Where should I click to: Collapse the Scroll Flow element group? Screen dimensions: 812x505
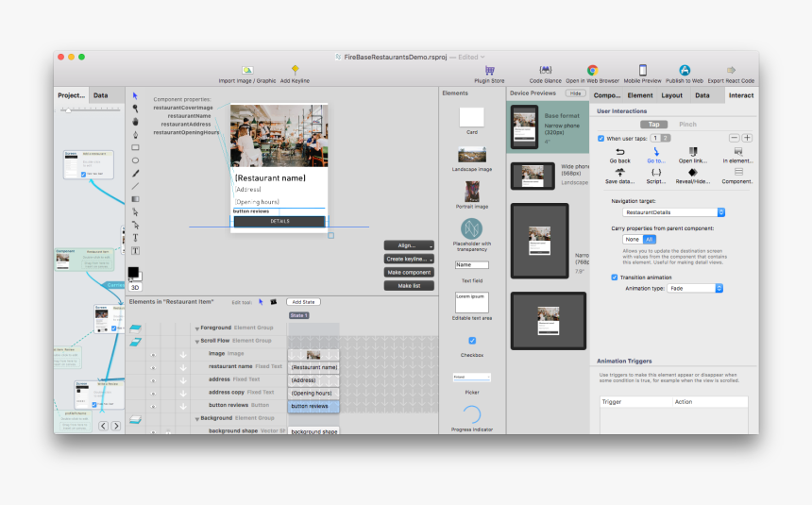[197, 340]
